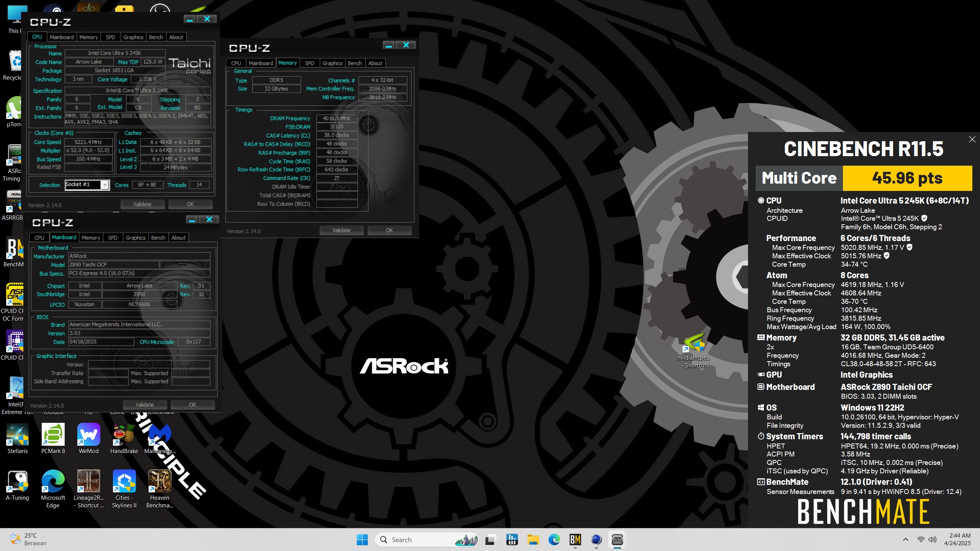
Task: Click the Intel Core Ultra 5 245K name field
Action: click(114, 53)
